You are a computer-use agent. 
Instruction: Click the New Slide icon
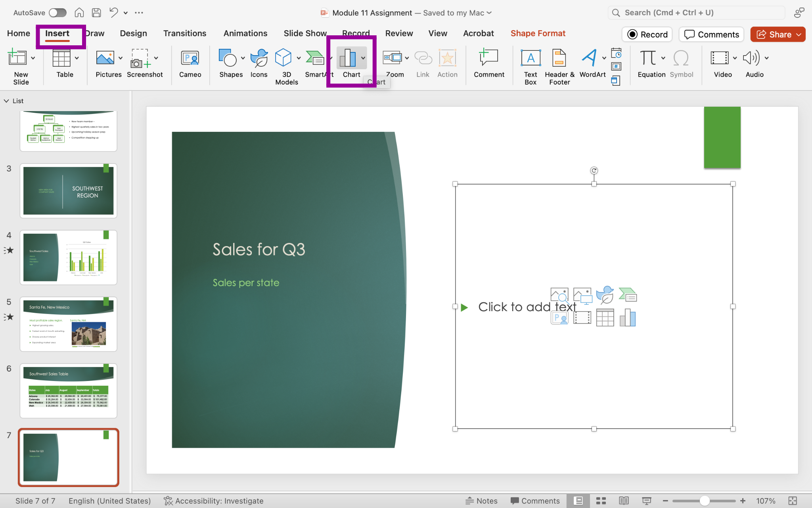tap(17, 58)
